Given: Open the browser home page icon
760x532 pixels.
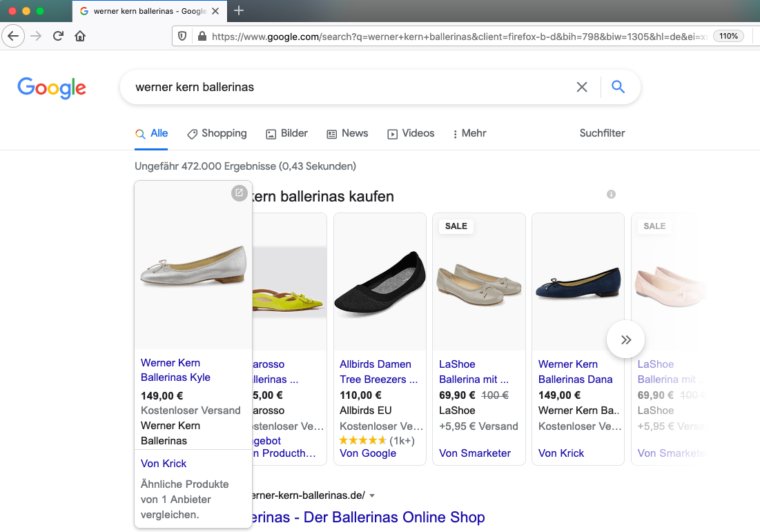Looking at the screenshot, I should (80, 36).
